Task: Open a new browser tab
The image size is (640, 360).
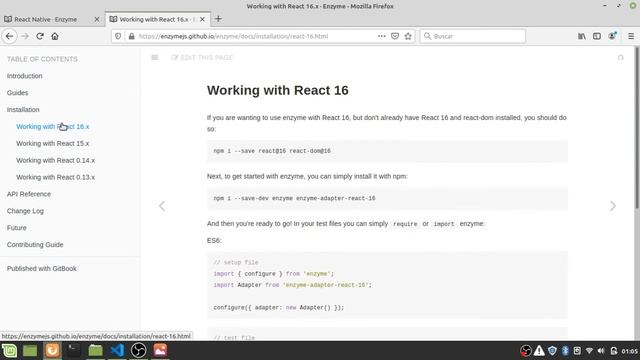Action: (218, 19)
